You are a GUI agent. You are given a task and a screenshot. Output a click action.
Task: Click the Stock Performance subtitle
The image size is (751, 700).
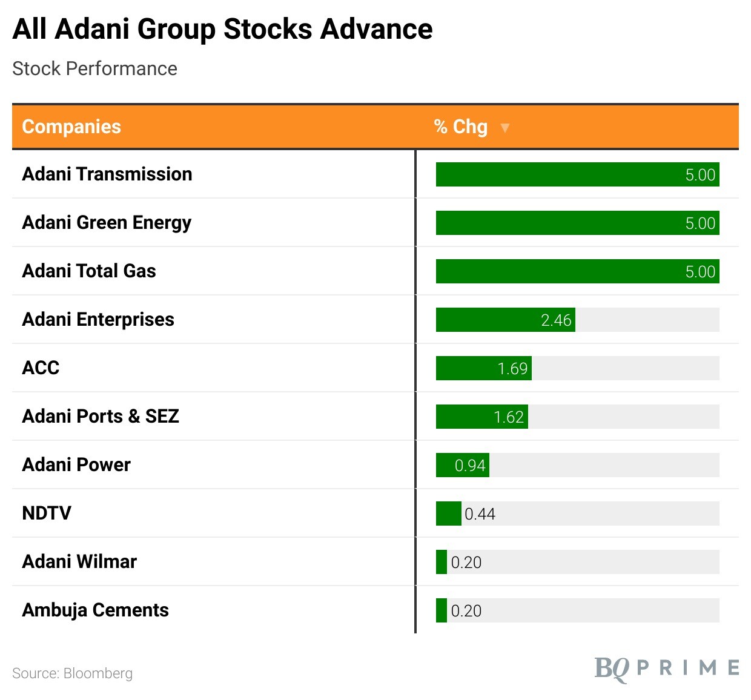[94, 69]
